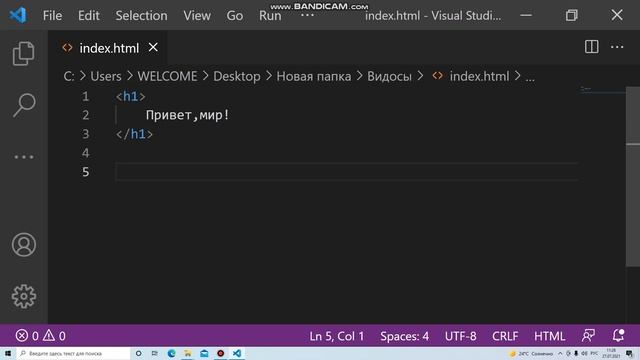The height and width of the screenshot is (360, 640).
Task: Open notifications bell in status bar
Action: tap(618, 336)
